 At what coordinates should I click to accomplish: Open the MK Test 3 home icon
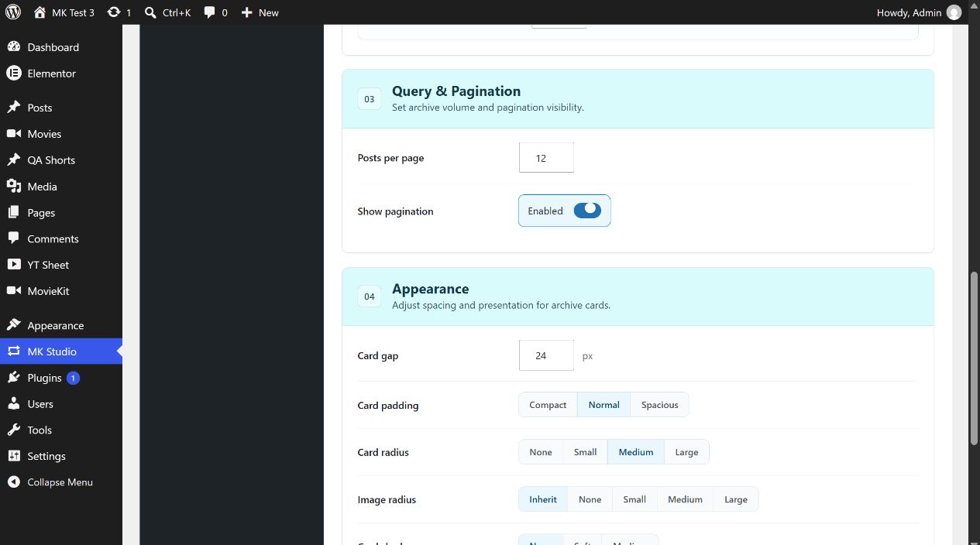(40, 12)
